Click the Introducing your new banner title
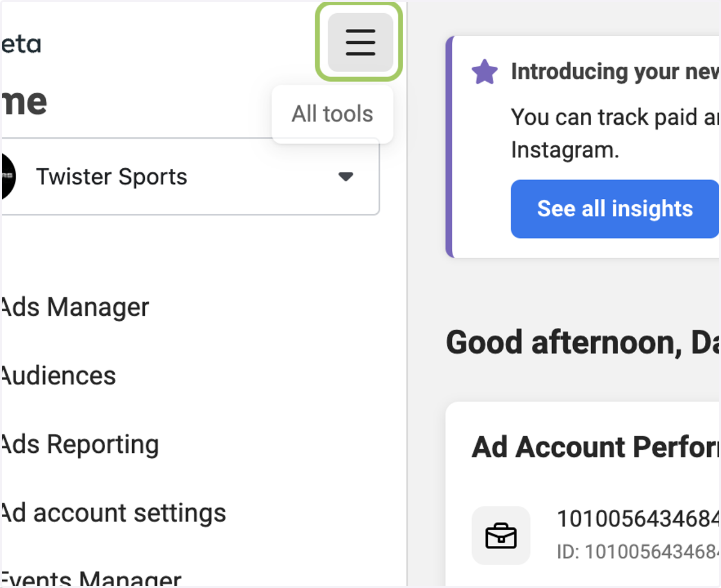The height and width of the screenshot is (588, 721). pyautogui.click(x=616, y=72)
